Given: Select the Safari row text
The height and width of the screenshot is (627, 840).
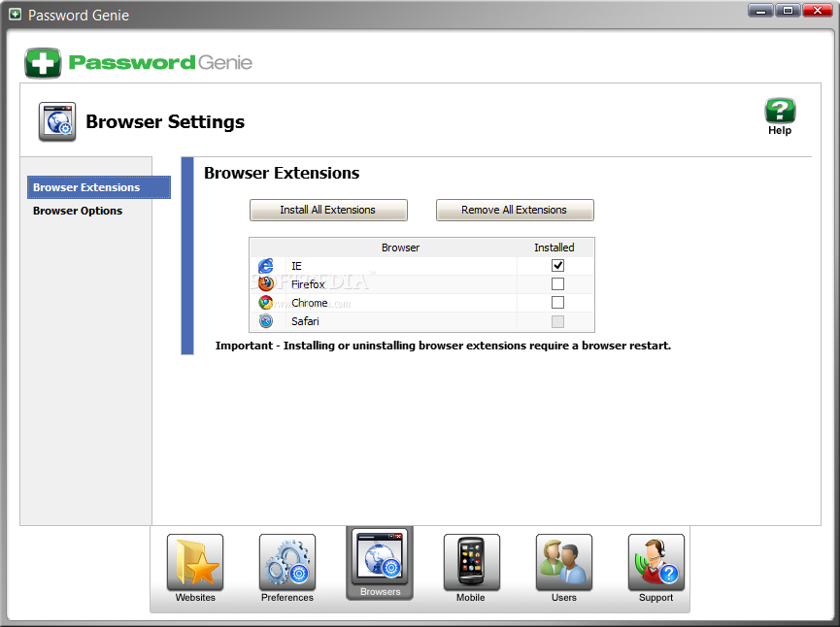Looking at the screenshot, I should 305,321.
